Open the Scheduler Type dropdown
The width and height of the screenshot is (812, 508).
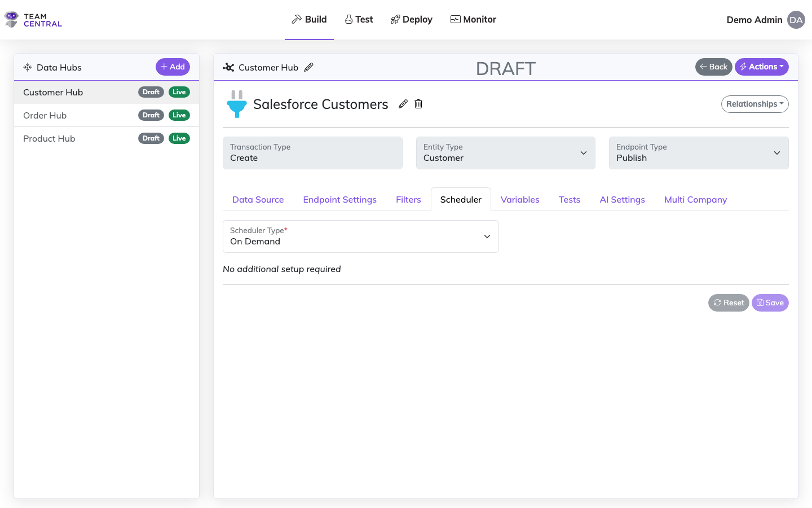click(487, 236)
